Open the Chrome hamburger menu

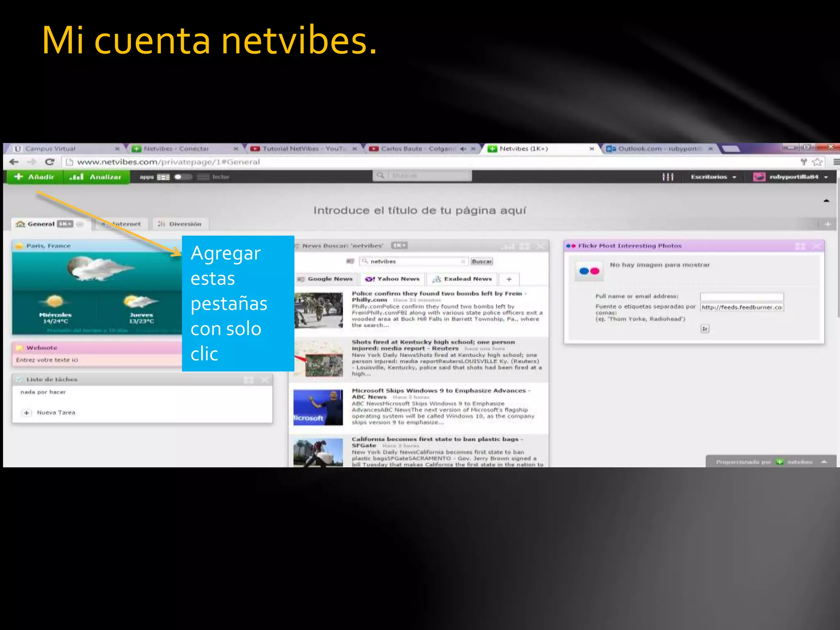(836, 162)
